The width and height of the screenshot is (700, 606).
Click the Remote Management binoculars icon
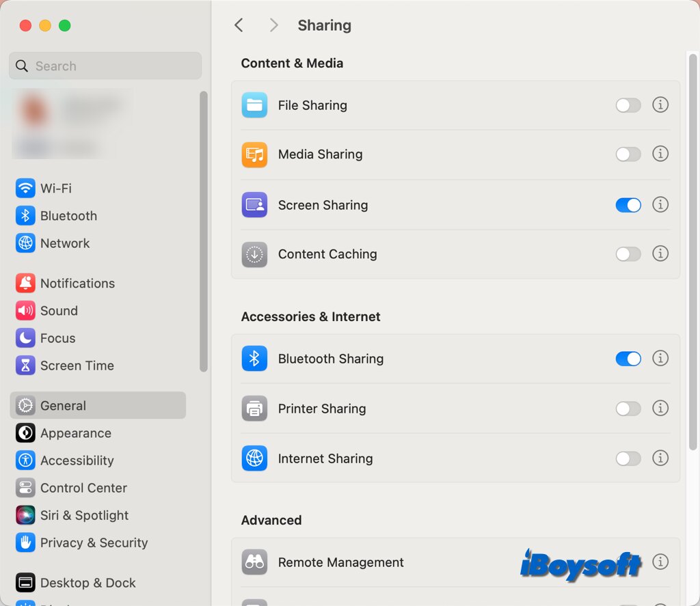254,562
